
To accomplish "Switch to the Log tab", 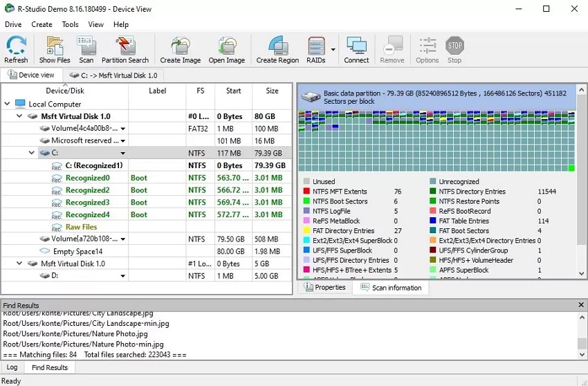I will [12, 367].
